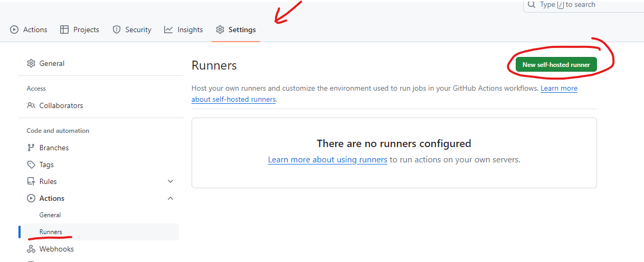
Task: Go to the Insights tab
Action: [183, 30]
